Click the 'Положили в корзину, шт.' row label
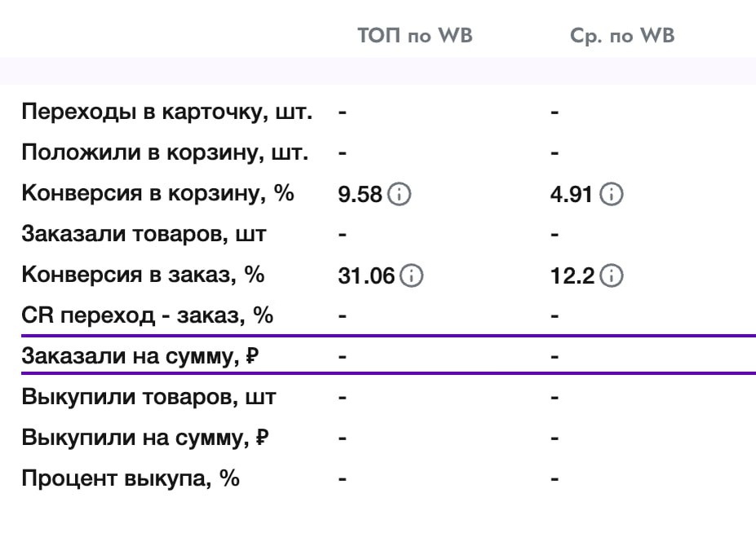 tap(165, 153)
